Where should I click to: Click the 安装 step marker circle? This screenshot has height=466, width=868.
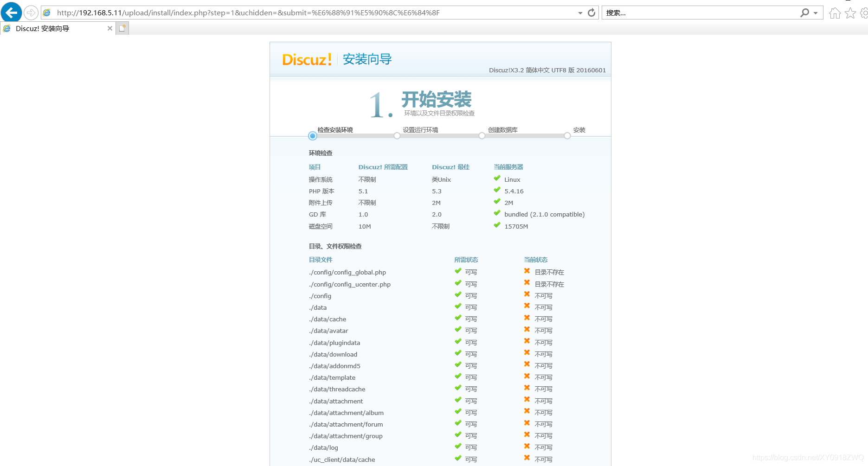click(x=567, y=136)
